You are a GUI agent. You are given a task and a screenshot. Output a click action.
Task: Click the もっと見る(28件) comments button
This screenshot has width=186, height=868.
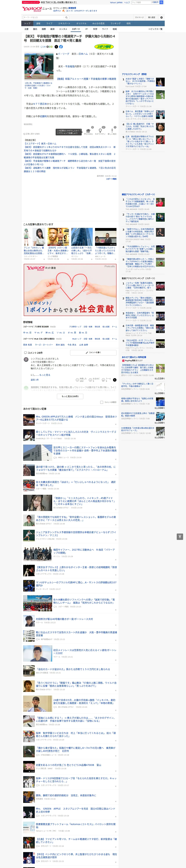(x=70, y=396)
